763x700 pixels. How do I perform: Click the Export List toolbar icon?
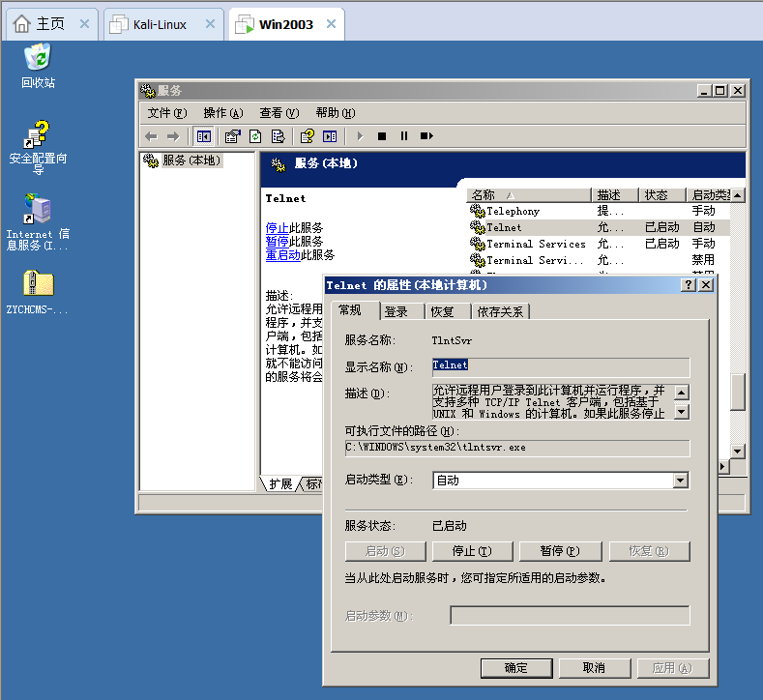pos(278,136)
